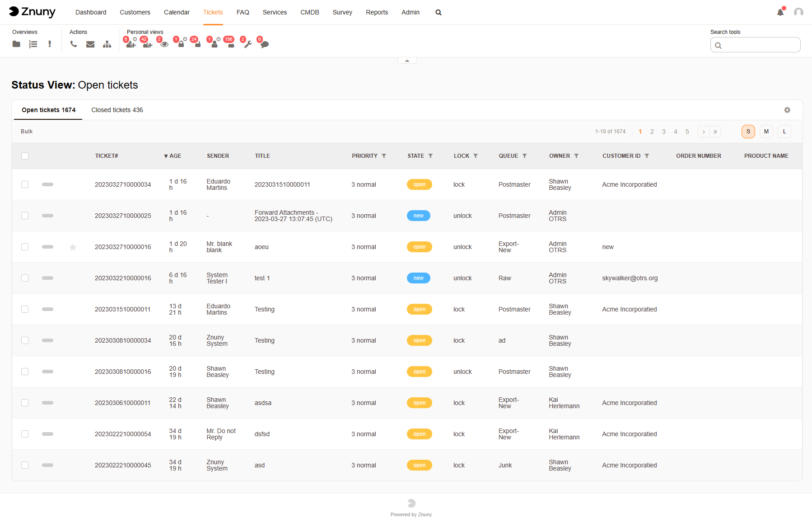The image size is (812, 523).
Task: Open the New email ticket action
Action: [x=90, y=44]
